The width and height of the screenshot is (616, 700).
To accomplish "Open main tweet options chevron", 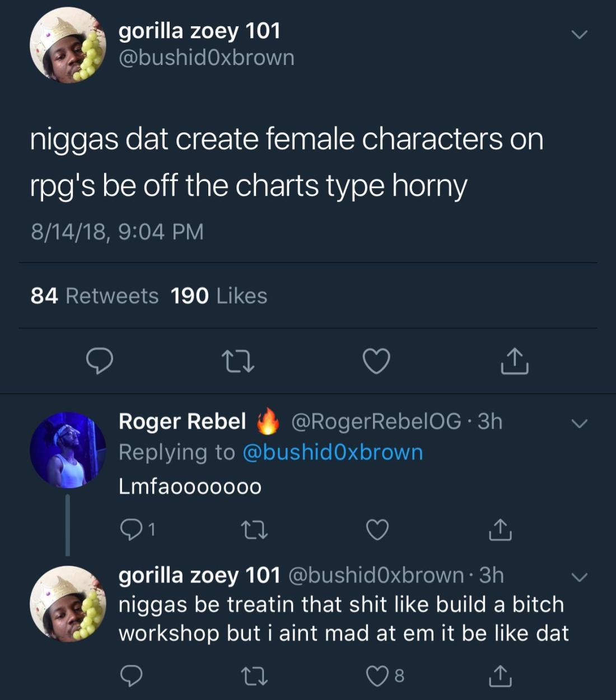I will coord(579,35).
